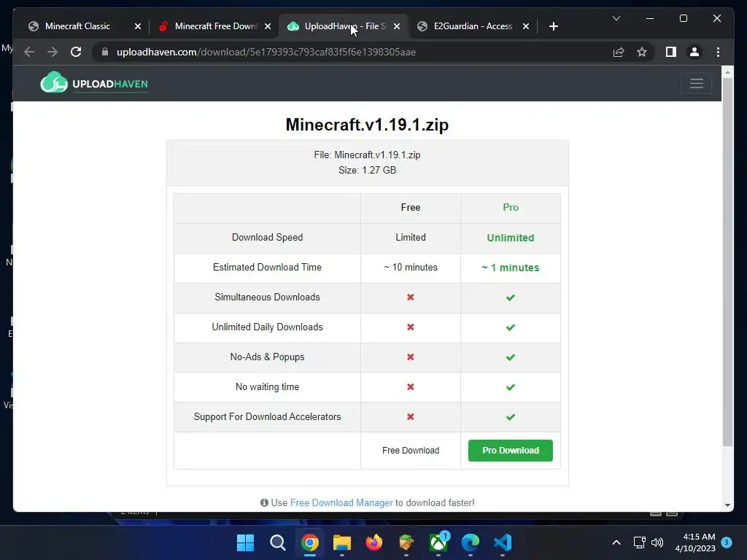Click the browser forward arrow
The image size is (747, 560).
click(53, 52)
